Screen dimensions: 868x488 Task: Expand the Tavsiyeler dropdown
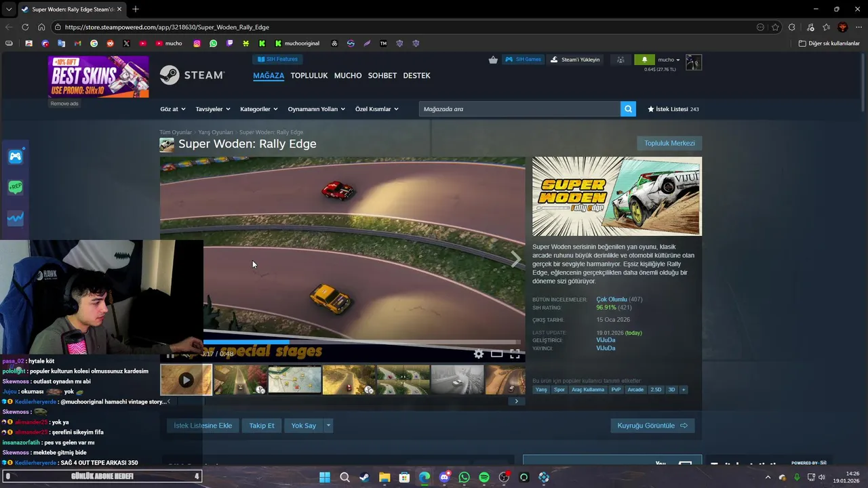click(213, 109)
